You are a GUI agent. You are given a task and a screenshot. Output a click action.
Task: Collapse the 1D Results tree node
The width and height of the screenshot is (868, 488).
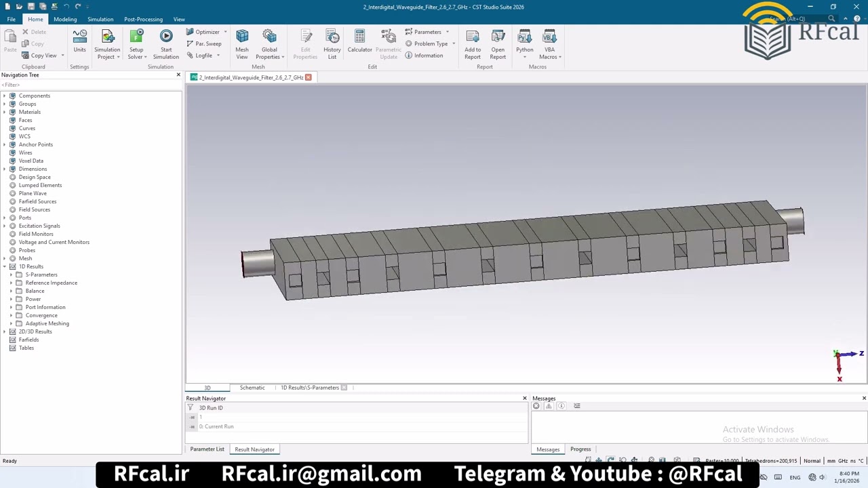(x=5, y=266)
